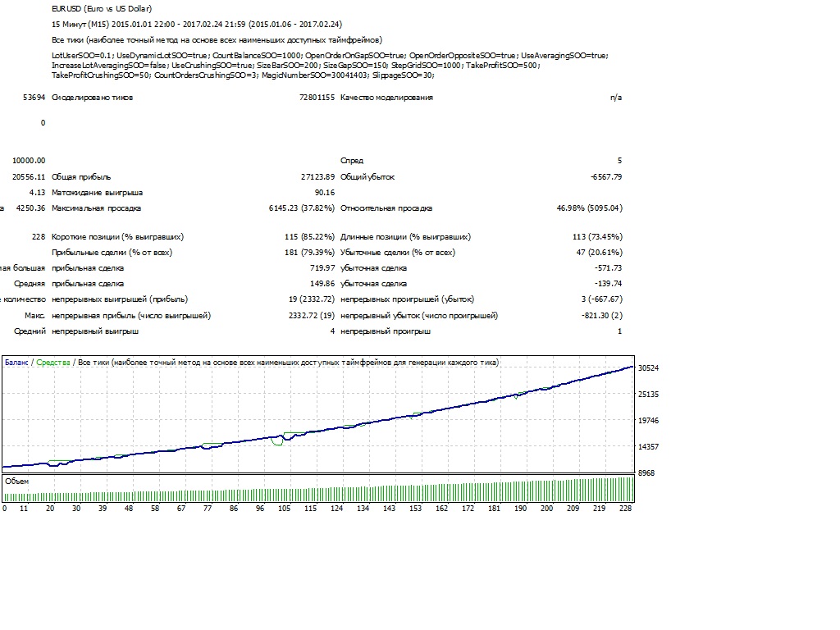Click the 'Баланс' legend label on chart
This screenshot has width=840, height=630.
(x=16, y=362)
